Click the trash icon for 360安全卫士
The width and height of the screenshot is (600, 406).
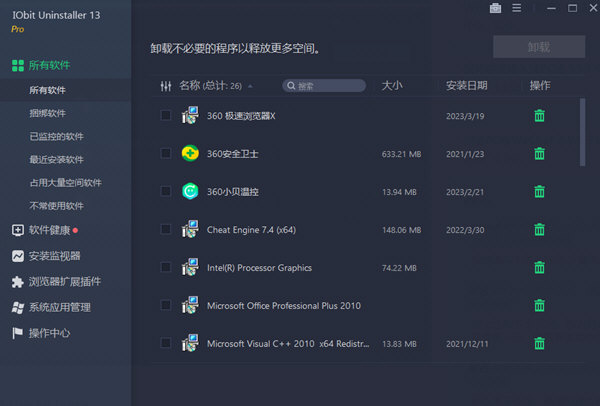click(x=539, y=153)
